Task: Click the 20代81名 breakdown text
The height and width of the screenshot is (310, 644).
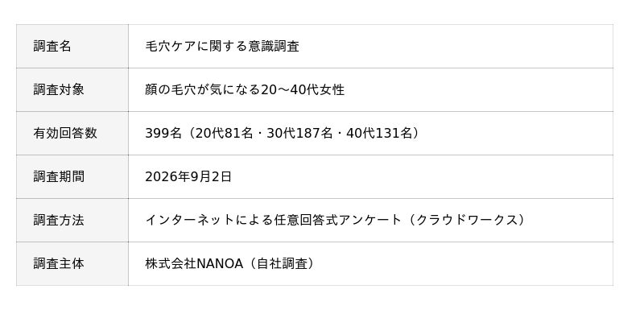Action: point(224,134)
